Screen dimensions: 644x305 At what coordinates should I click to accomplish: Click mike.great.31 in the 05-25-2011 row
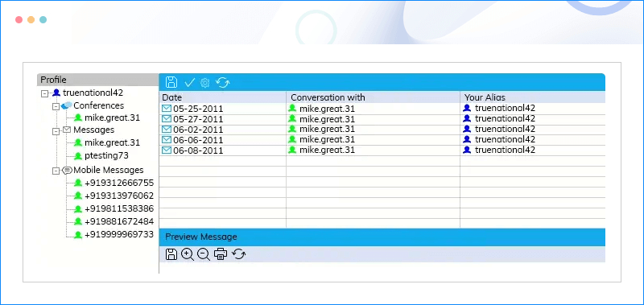point(327,109)
